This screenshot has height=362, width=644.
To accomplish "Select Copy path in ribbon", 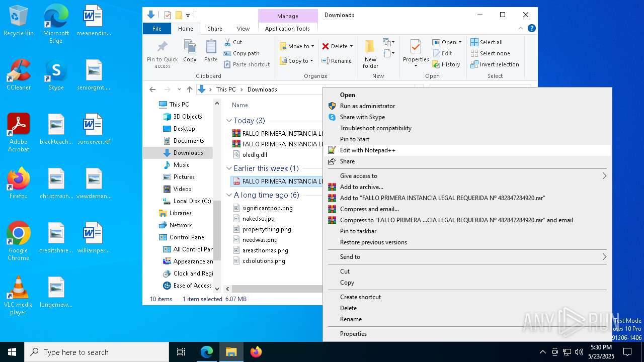I will [242, 53].
